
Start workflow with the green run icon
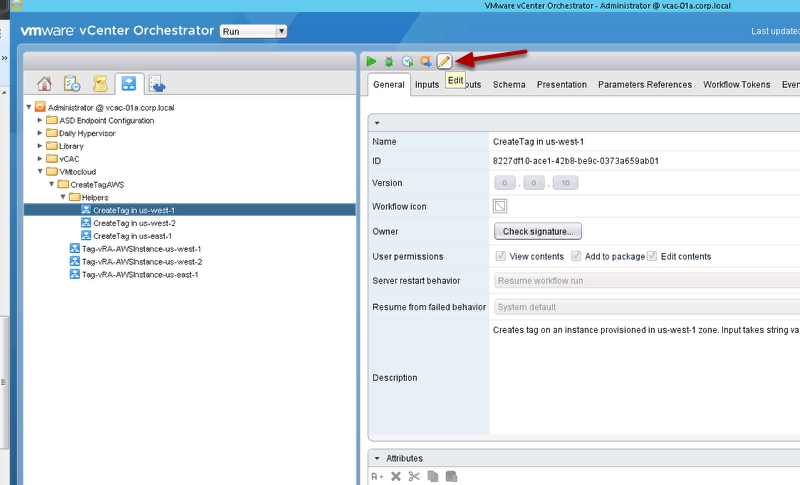(371, 62)
